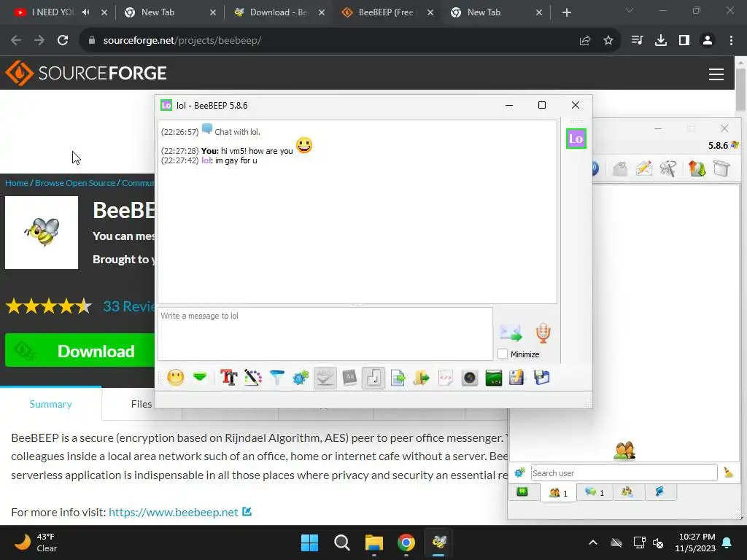Check the Minimize checkbox

(x=503, y=354)
